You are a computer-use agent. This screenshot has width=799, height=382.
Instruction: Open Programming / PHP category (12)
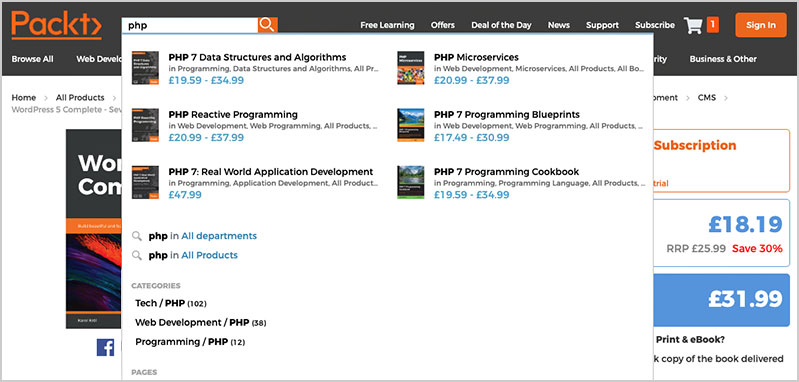(x=190, y=342)
